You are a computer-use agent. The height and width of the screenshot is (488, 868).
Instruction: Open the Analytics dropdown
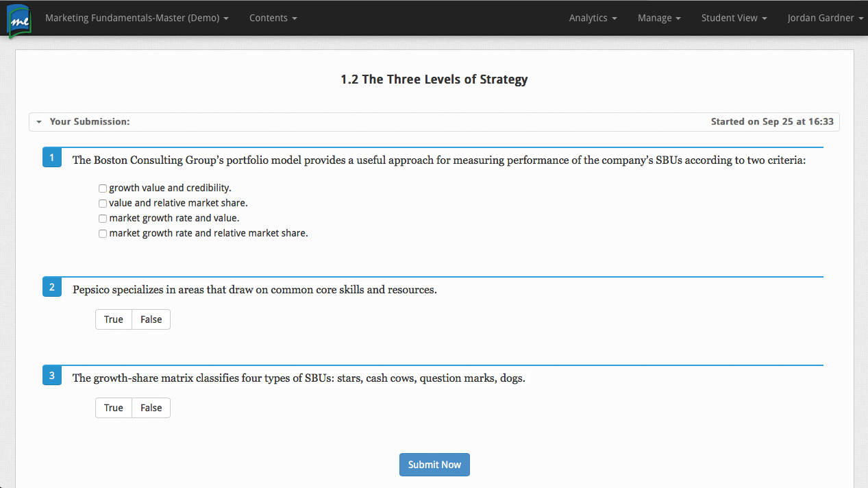pyautogui.click(x=592, y=18)
